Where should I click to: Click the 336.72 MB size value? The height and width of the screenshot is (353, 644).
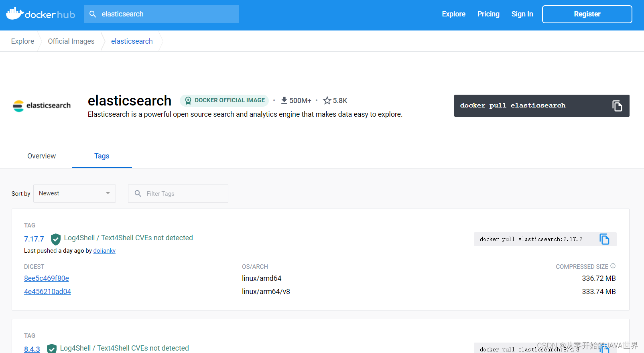pyautogui.click(x=599, y=278)
